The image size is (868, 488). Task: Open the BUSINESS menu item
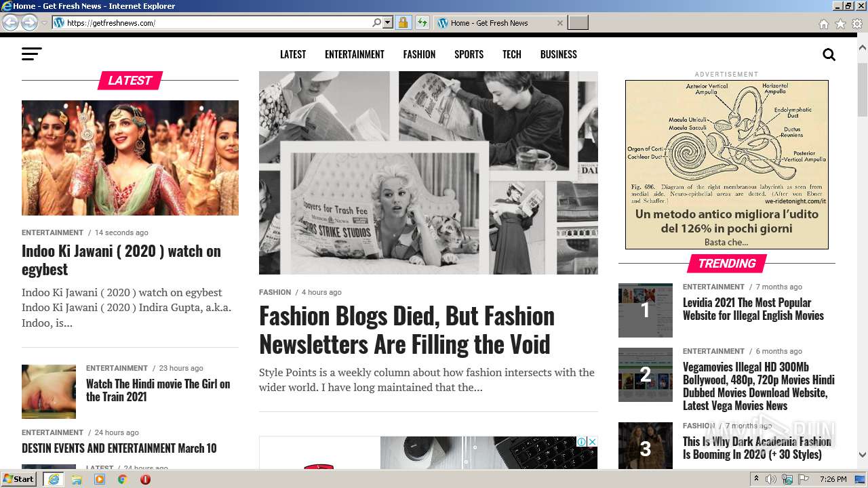click(559, 54)
